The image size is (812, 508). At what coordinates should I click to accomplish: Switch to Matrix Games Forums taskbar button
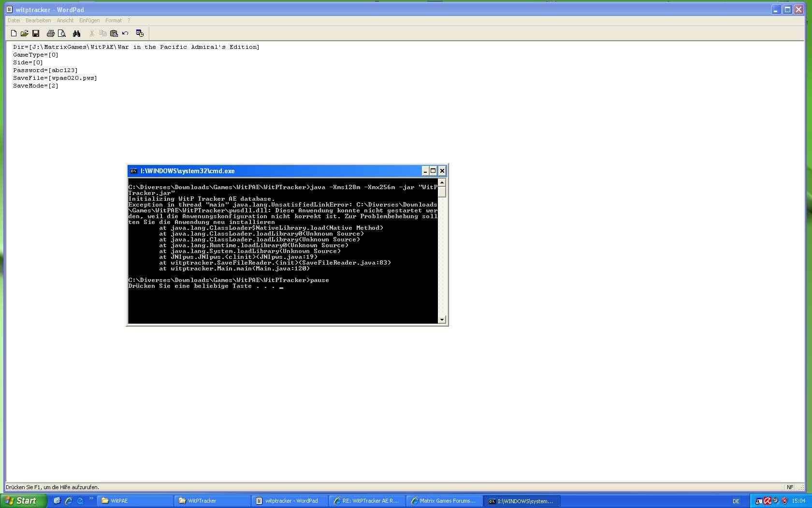[x=445, y=501]
